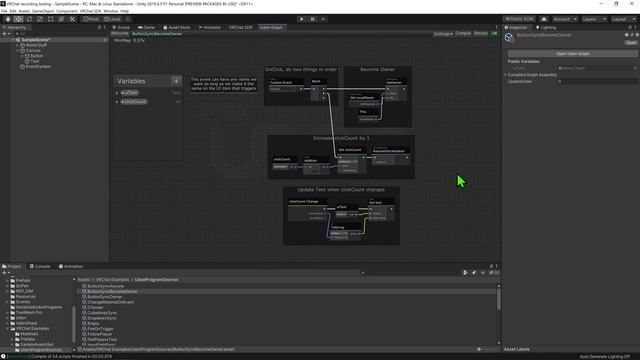Click the Project create plus dropdown
Viewport: 640px width, 360px height.
(6, 272)
